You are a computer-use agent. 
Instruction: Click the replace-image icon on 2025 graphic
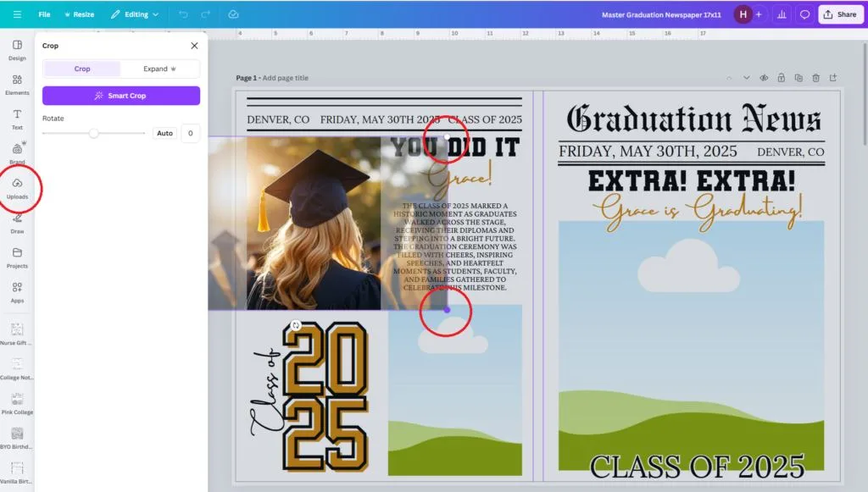pyautogui.click(x=296, y=325)
